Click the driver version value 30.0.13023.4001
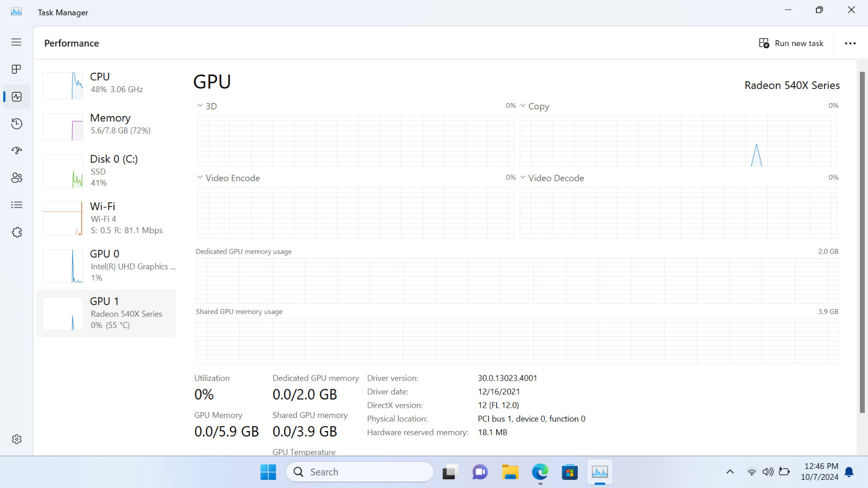Image resolution: width=868 pixels, height=488 pixels. coord(507,378)
